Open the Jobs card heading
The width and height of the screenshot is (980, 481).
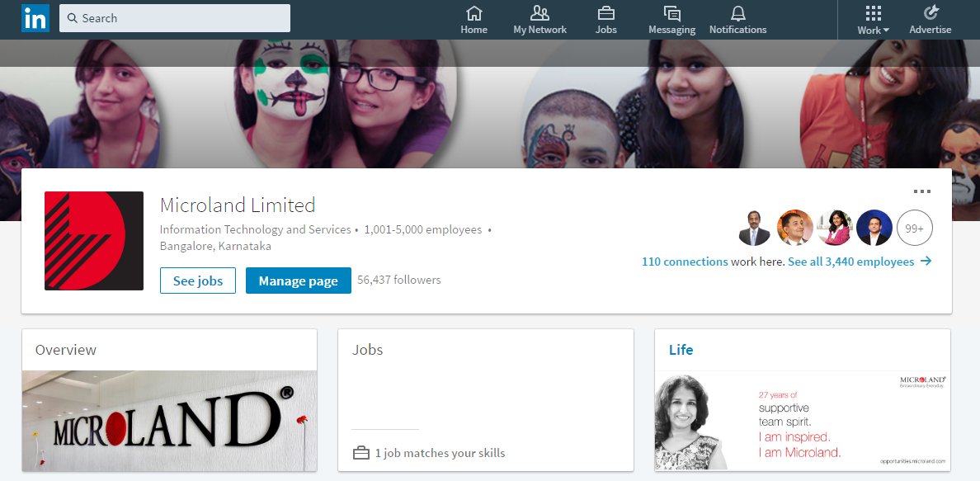point(368,350)
